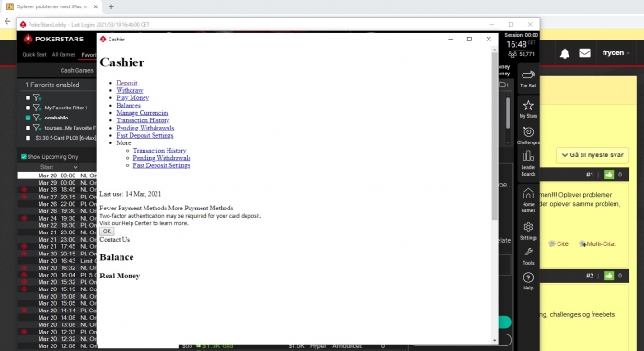The width and height of the screenshot is (644, 351).
Task: Open the Balances link
Action: tap(128, 106)
